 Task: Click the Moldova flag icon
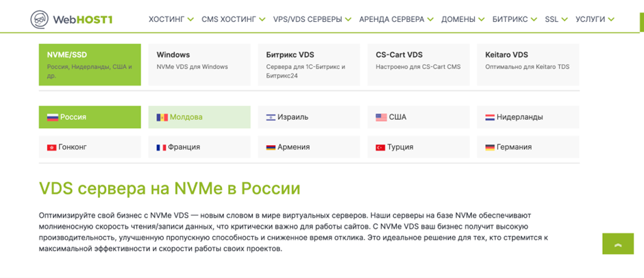(x=162, y=118)
